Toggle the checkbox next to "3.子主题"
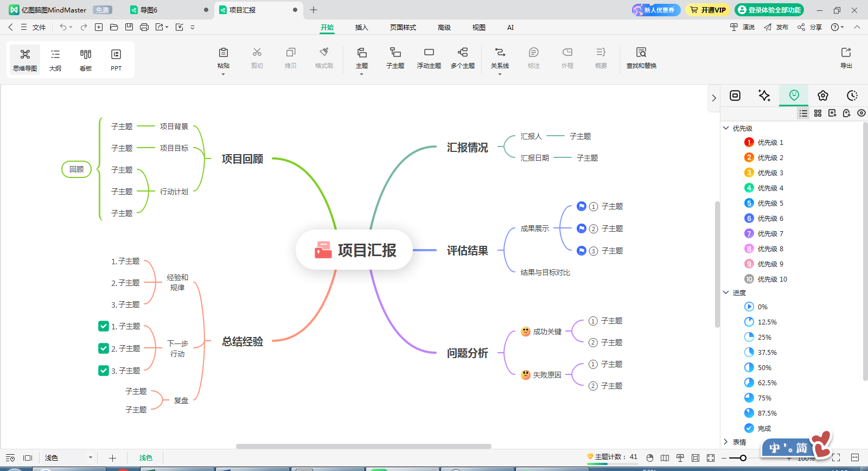 click(104, 371)
